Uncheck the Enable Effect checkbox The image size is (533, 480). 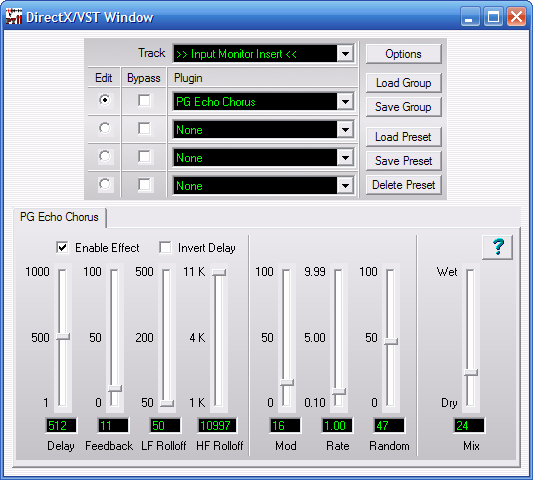[62, 247]
